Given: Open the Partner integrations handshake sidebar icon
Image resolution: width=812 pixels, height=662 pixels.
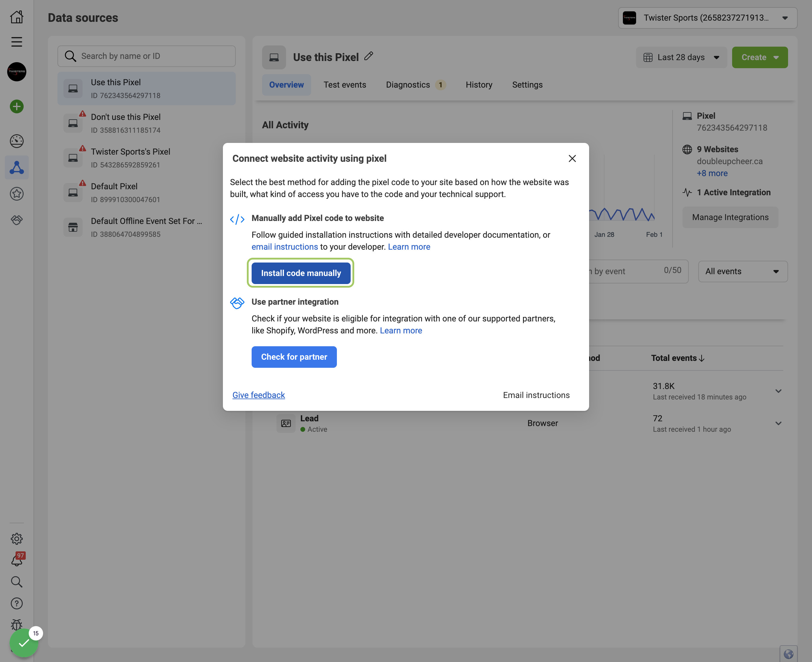Looking at the screenshot, I should click(16, 220).
